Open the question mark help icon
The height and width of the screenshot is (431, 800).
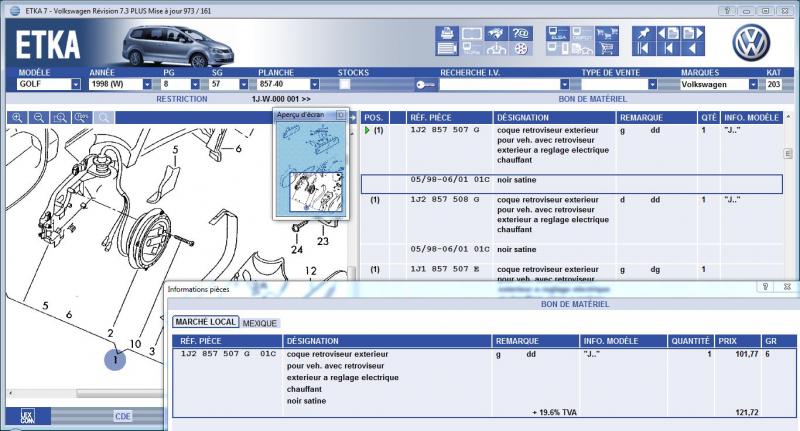(521, 34)
